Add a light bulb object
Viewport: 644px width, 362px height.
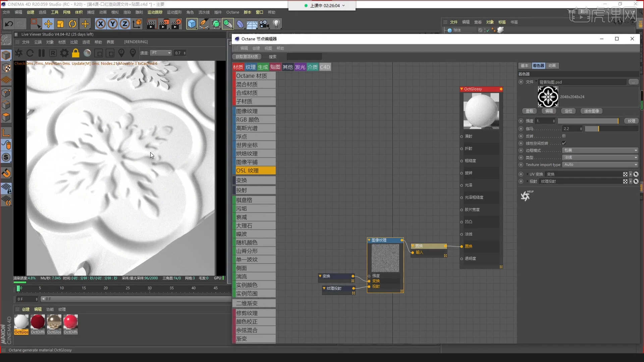point(276,24)
